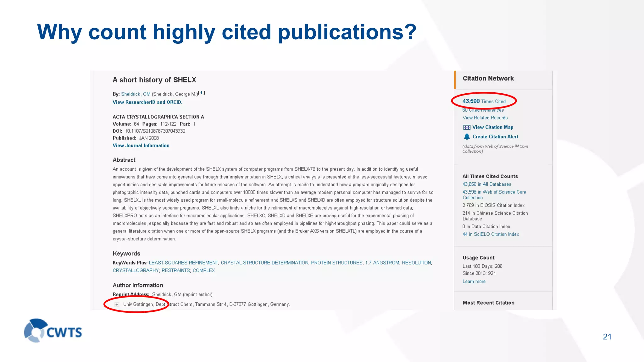This screenshot has height=362, width=644.
Task: Click Since 2013: 924 usage entry
Action: click(x=479, y=273)
